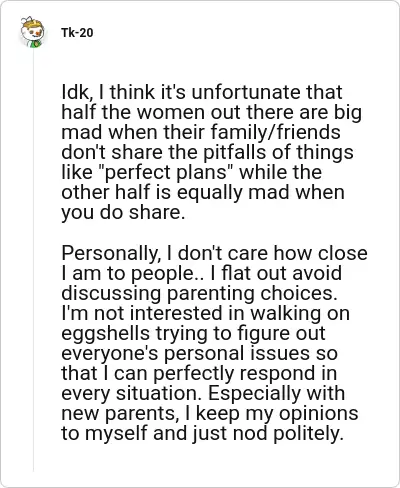Image resolution: width=400 pixels, height=488 pixels.
Task: Click the second paragraph starting with "Personally"
Action: tap(214, 343)
